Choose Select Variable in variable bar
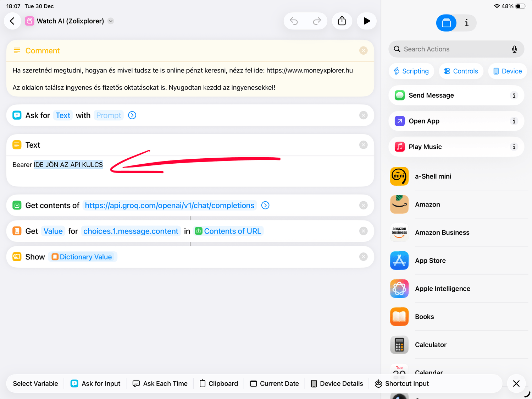Image resolution: width=532 pixels, height=399 pixels. click(x=35, y=383)
